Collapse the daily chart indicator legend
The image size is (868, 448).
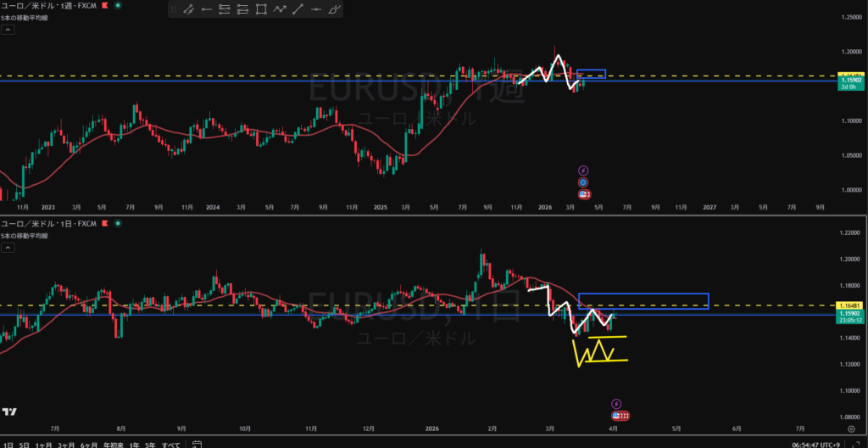pyautogui.click(x=8, y=248)
